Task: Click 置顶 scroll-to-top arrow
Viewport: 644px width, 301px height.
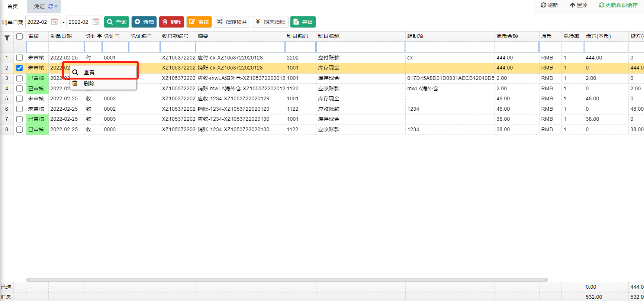Action: click(x=579, y=5)
